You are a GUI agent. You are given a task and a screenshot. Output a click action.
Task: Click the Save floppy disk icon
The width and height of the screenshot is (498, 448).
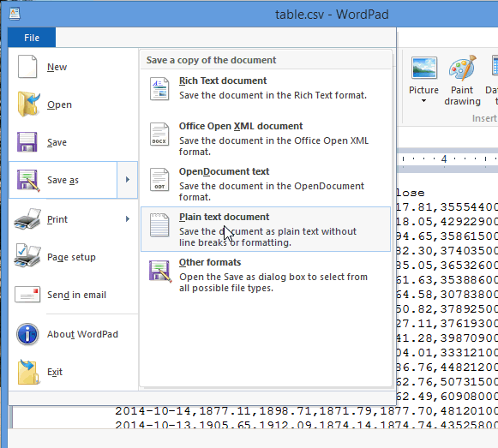(27, 142)
